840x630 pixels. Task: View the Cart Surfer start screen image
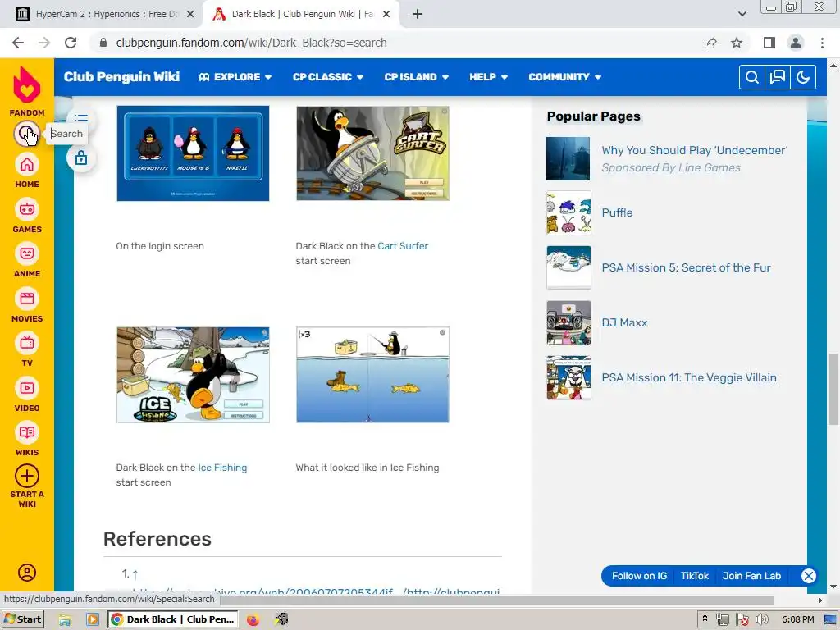373,153
